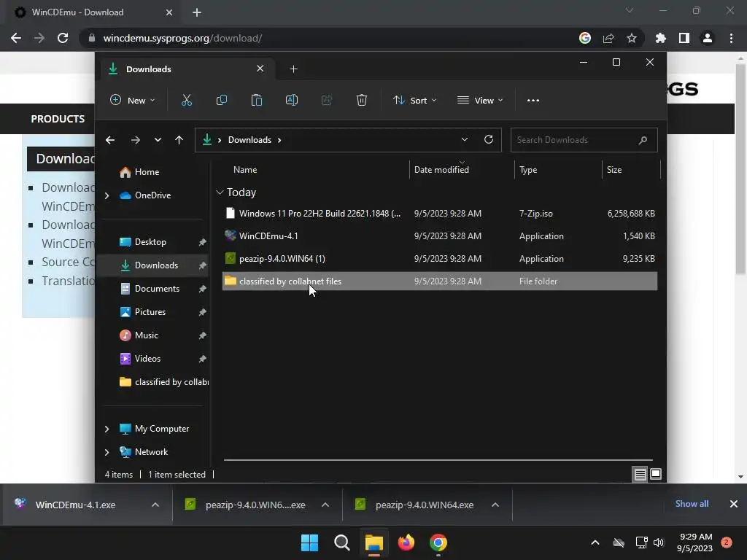Open options arrow for WinCDEmu-4.1.exe download

coord(155,505)
